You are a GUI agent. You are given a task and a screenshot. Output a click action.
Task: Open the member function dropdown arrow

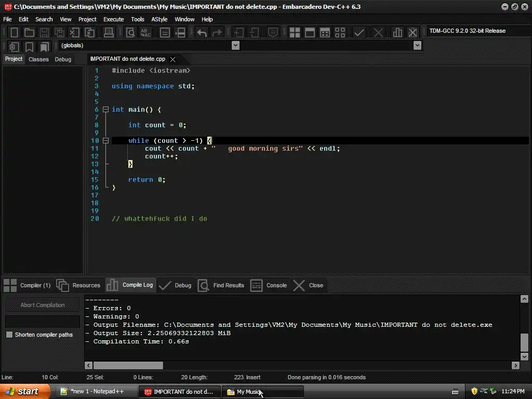(417, 46)
